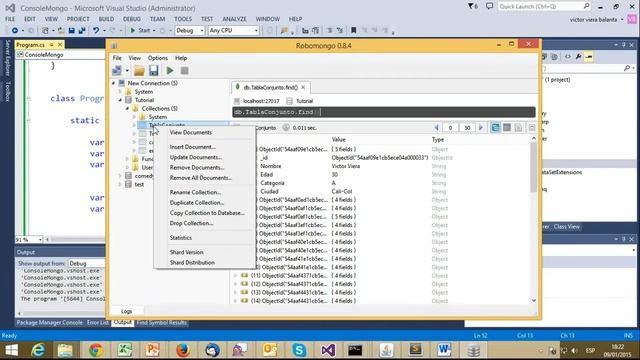Open Visual Studio TOOLS menu
Image resolution: width=640 pixels, height=360 pixels.
(183, 19)
